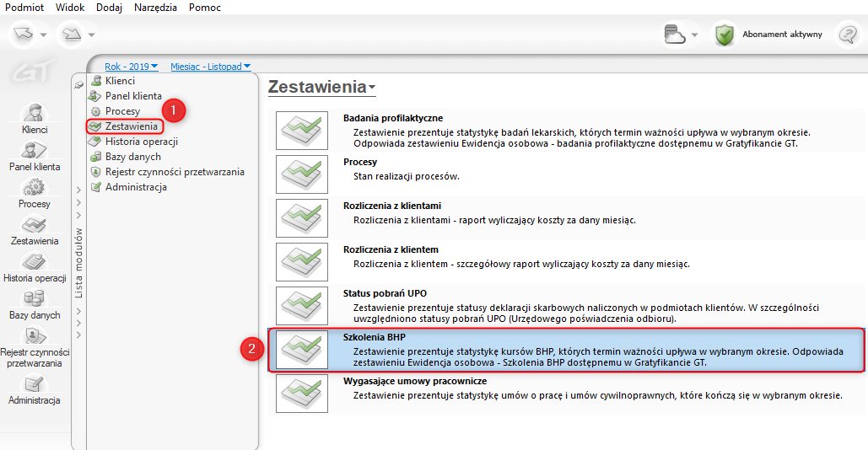Screen dimensions: 868x450
Task: Click the green shield subscription icon
Action: [x=724, y=35]
